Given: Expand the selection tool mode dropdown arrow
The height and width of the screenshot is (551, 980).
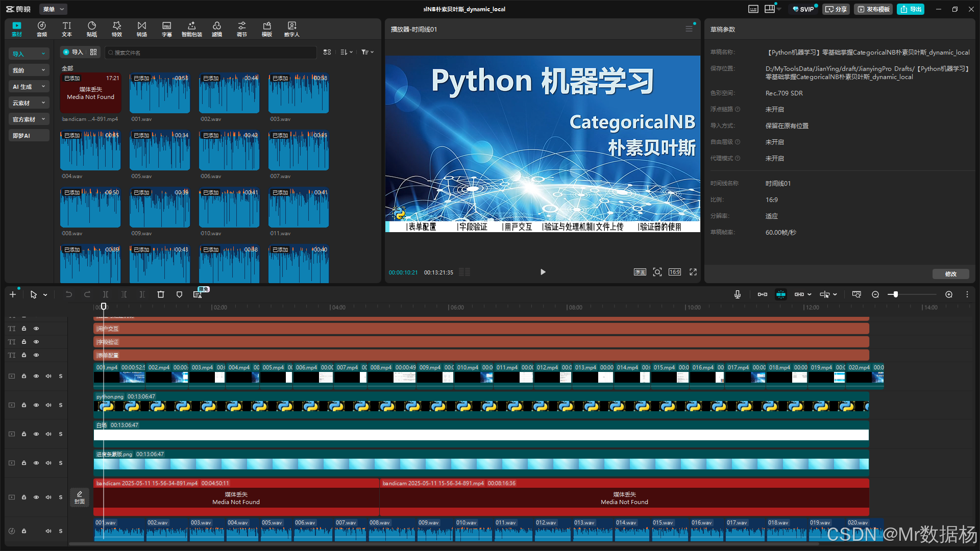Looking at the screenshot, I should (45, 295).
